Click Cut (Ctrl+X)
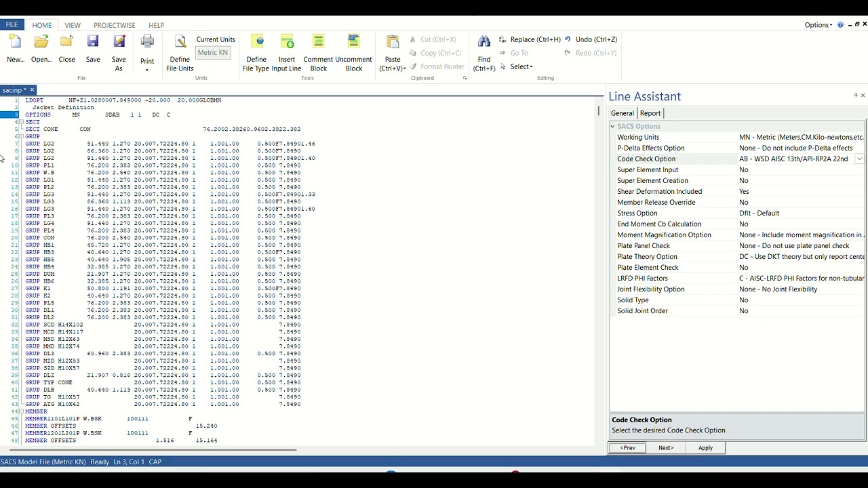 pos(433,39)
